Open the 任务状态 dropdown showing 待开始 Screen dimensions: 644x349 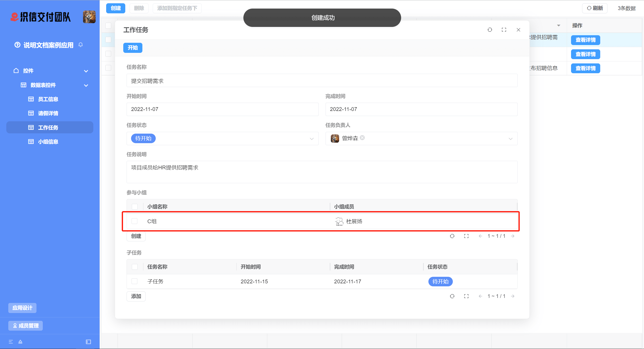click(311, 139)
